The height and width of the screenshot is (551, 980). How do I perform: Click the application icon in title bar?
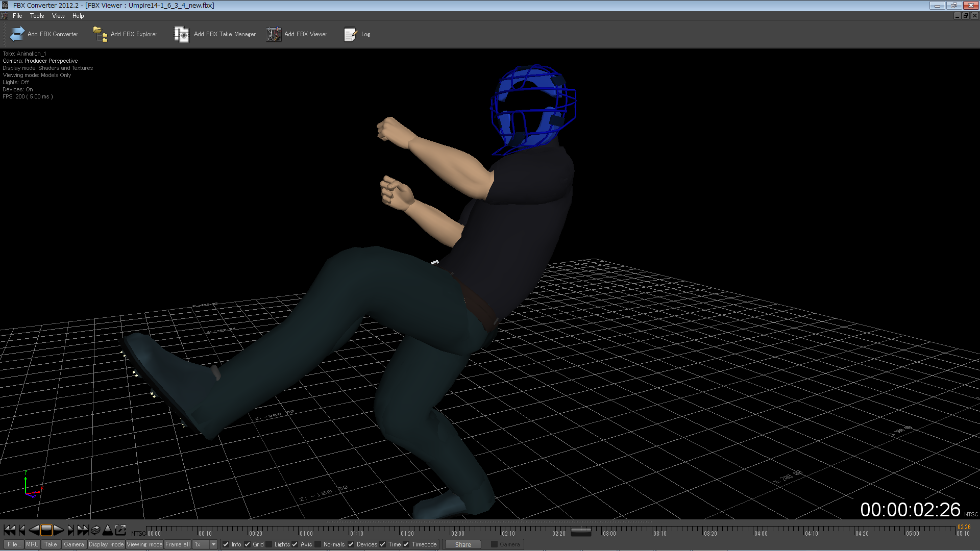pos(6,5)
